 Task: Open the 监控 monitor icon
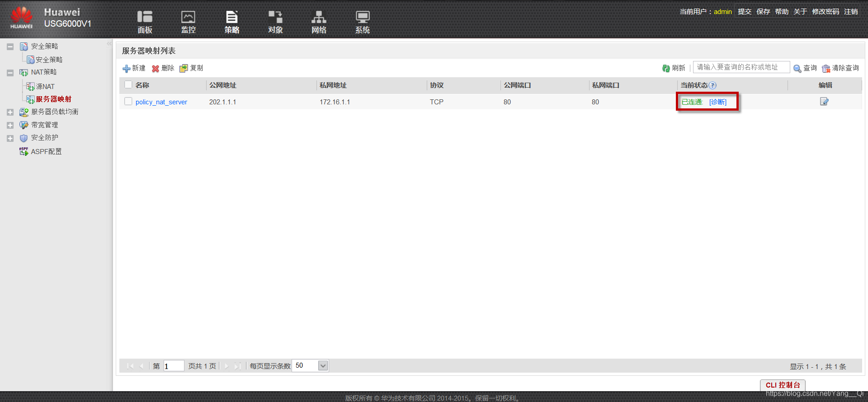pyautogui.click(x=188, y=22)
